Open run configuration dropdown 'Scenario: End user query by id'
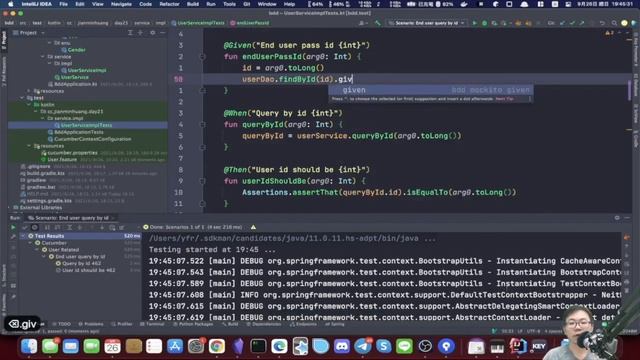Screen dimensions: 640x360 pyautogui.click(x=426, y=23)
